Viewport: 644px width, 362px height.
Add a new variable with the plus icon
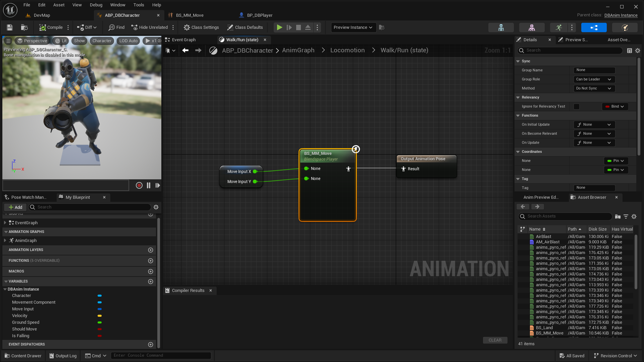coord(151,282)
